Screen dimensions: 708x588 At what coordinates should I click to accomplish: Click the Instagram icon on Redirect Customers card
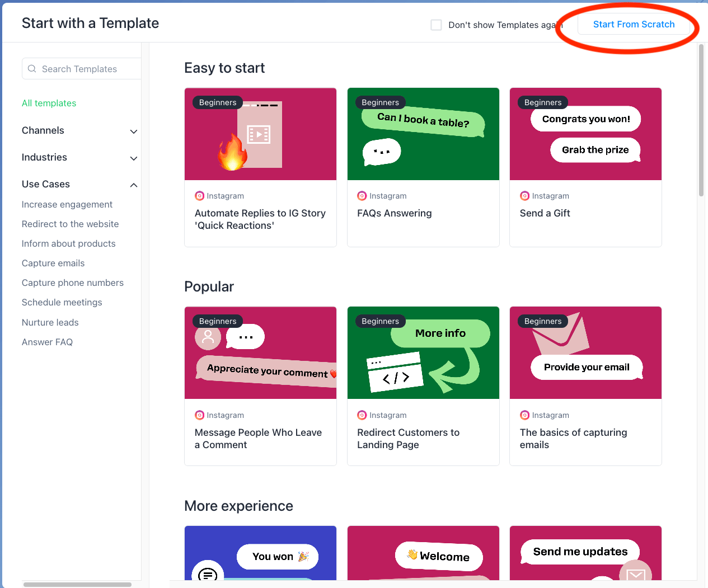click(362, 415)
